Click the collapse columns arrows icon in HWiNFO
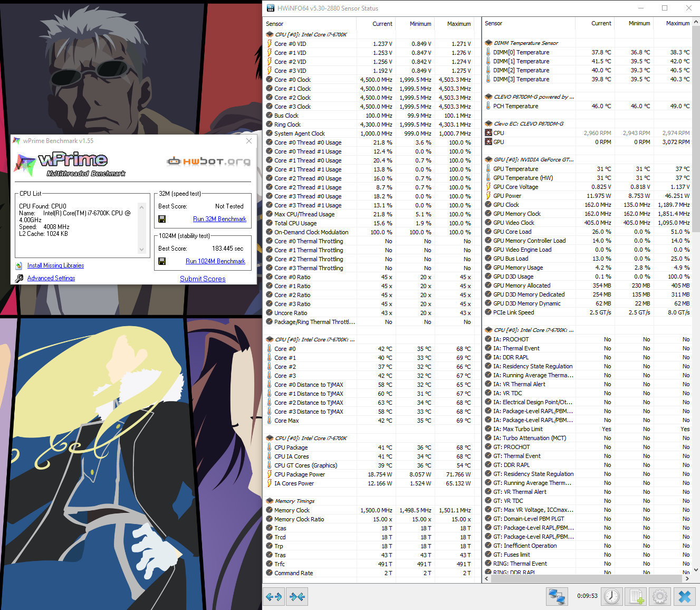Viewport: 700px width, 610px height. click(297, 597)
